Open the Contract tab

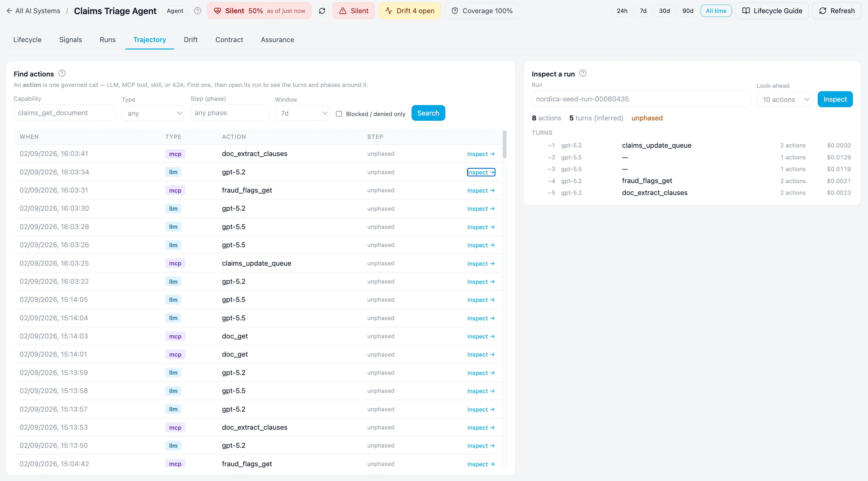[x=229, y=40]
